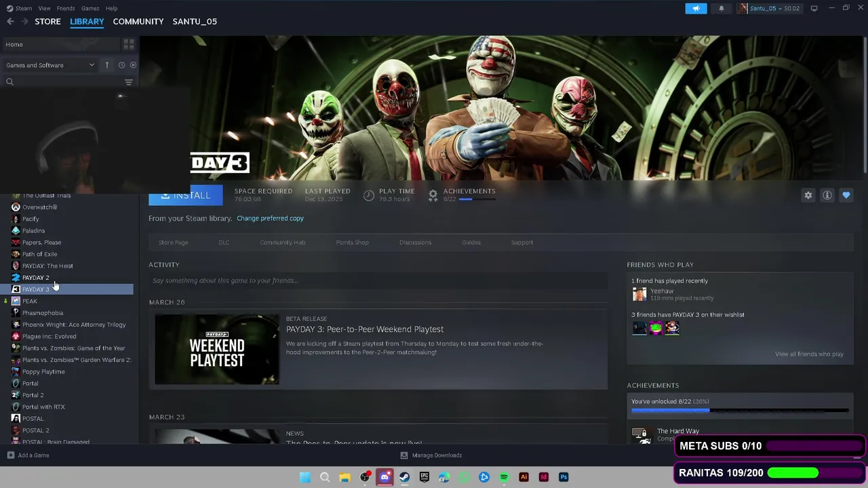Viewport: 868px width, 488px height.
Task: Open Windows taskbar search
Action: 325,477
